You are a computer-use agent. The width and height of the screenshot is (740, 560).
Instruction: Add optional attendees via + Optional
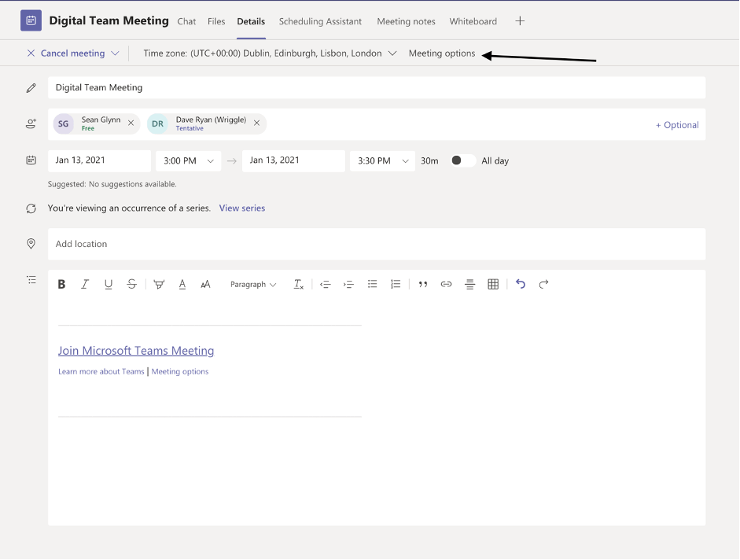coord(677,124)
